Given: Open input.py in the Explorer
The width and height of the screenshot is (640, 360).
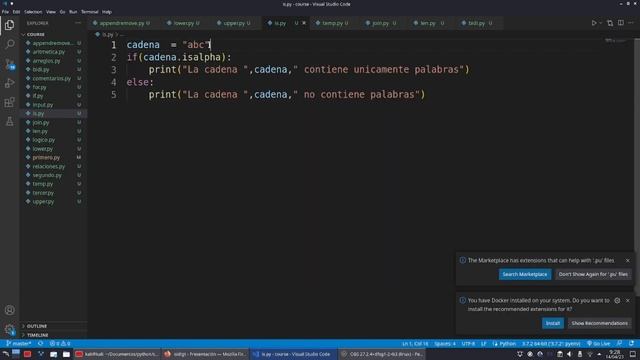Looking at the screenshot, I should point(53,105).
